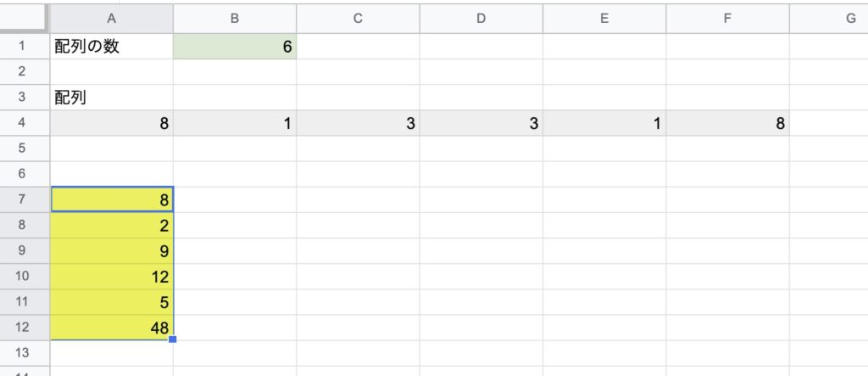Select cell A3 labeled 配列

[x=112, y=98]
